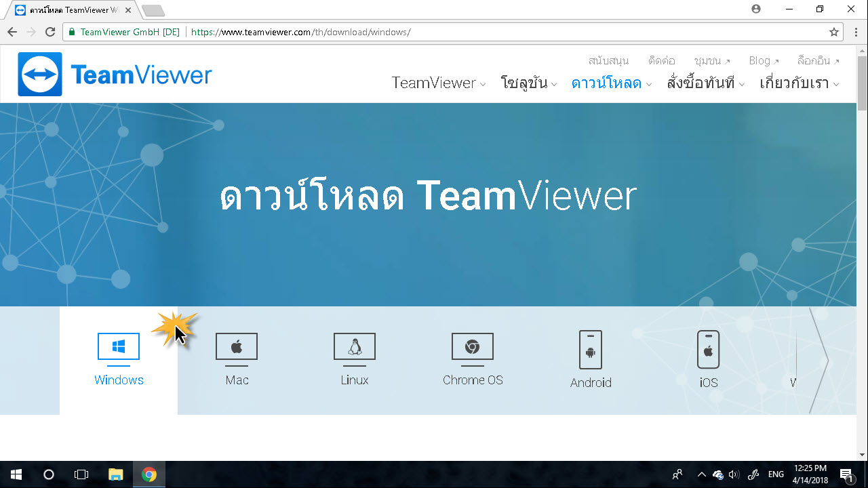Screen dimensions: 868x488
Task: Open the ชุมชน link
Action: [x=712, y=60]
